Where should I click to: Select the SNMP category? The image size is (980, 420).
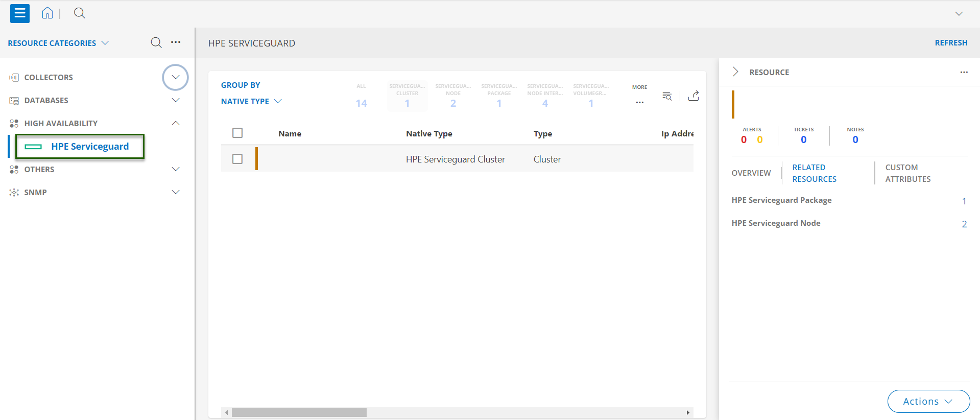click(35, 193)
